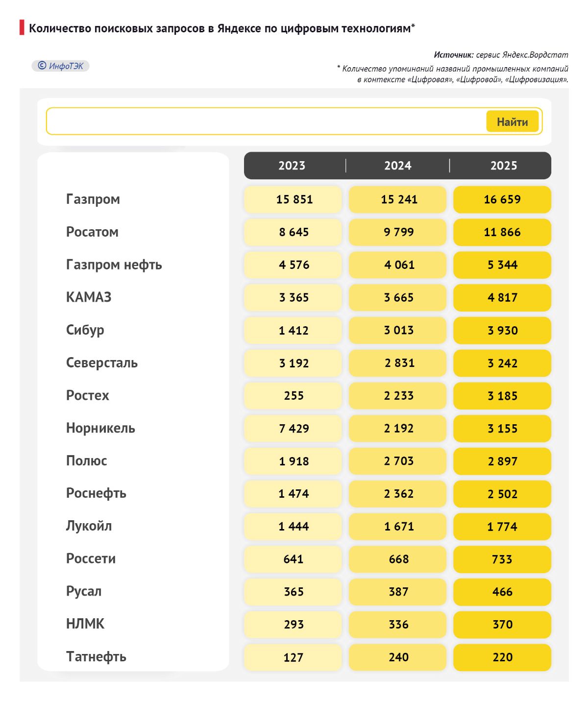Click Татнефть 2024 value 240

pyautogui.click(x=398, y=657)
